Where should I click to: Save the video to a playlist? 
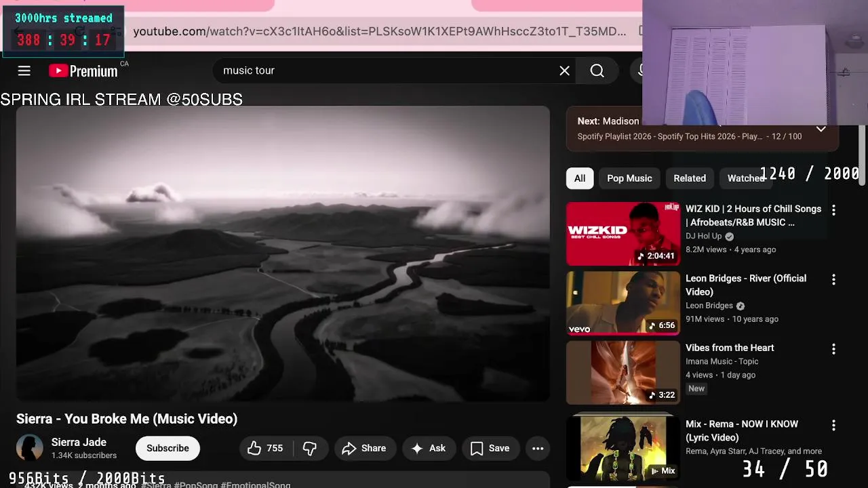pos(490,448)
